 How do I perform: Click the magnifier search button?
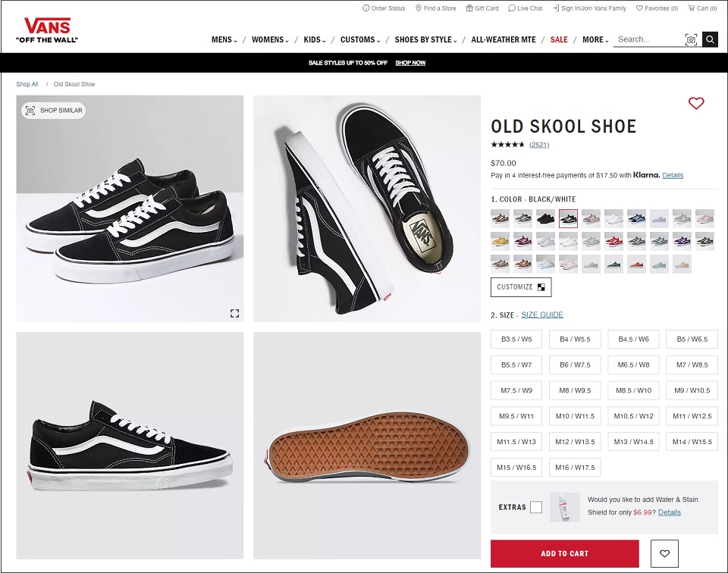click(710, 39)
